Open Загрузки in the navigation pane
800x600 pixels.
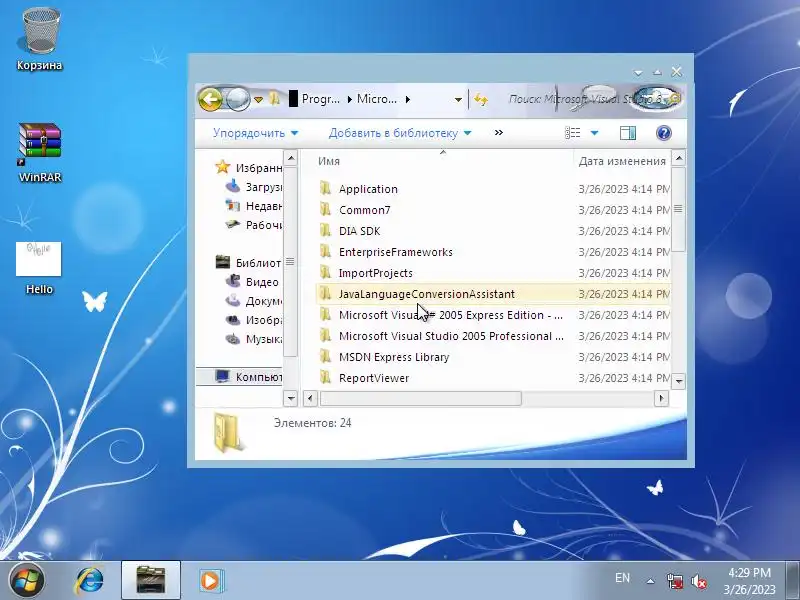tap(254, 187)
